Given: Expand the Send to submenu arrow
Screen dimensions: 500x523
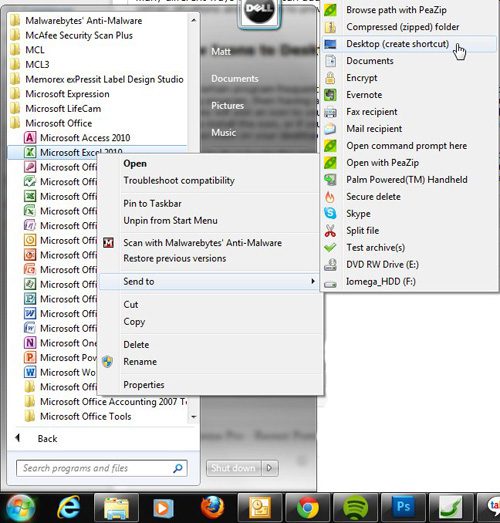Looking at the screenshot, I should tap(313, 281).
